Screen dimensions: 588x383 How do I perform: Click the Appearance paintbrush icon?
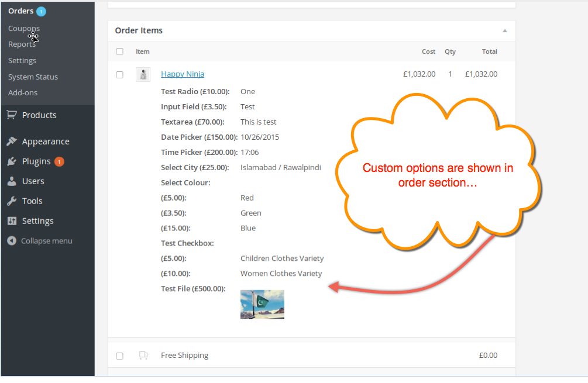12,142
